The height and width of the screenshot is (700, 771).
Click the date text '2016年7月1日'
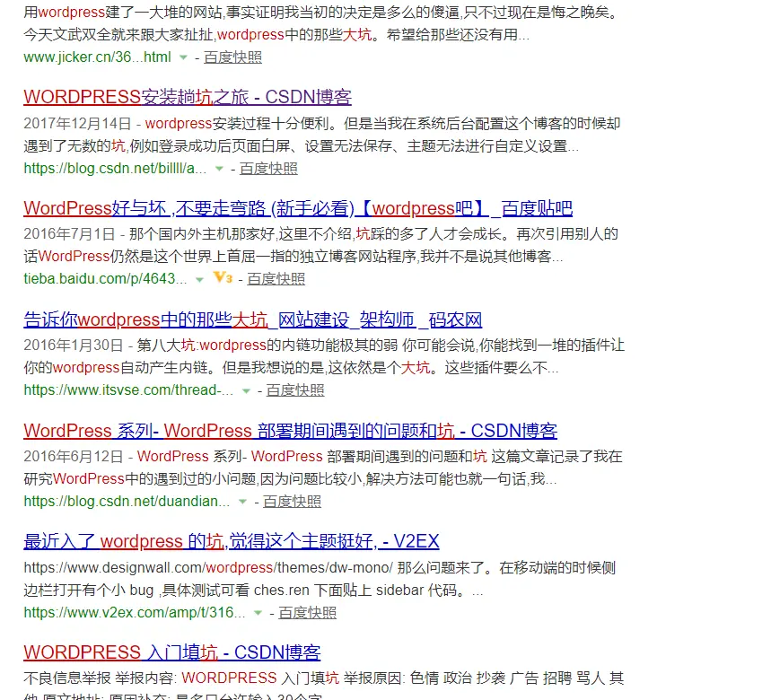click(69, 234)
